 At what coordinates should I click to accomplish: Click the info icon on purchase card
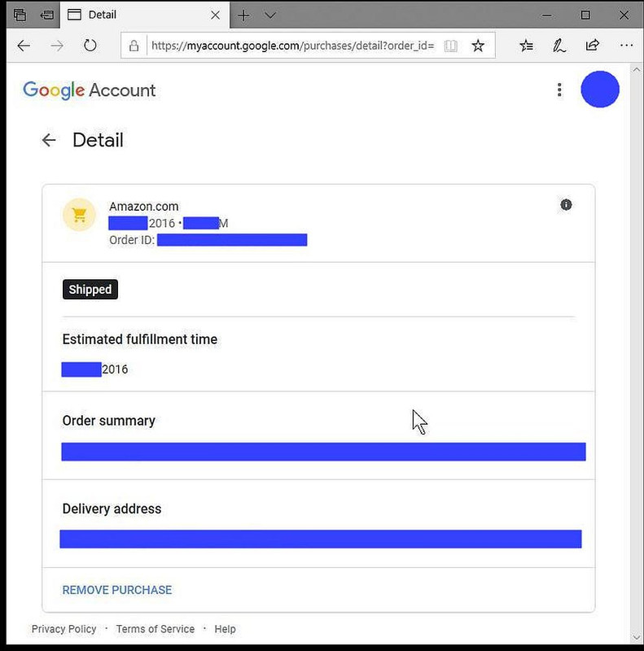tap(566, 205)
